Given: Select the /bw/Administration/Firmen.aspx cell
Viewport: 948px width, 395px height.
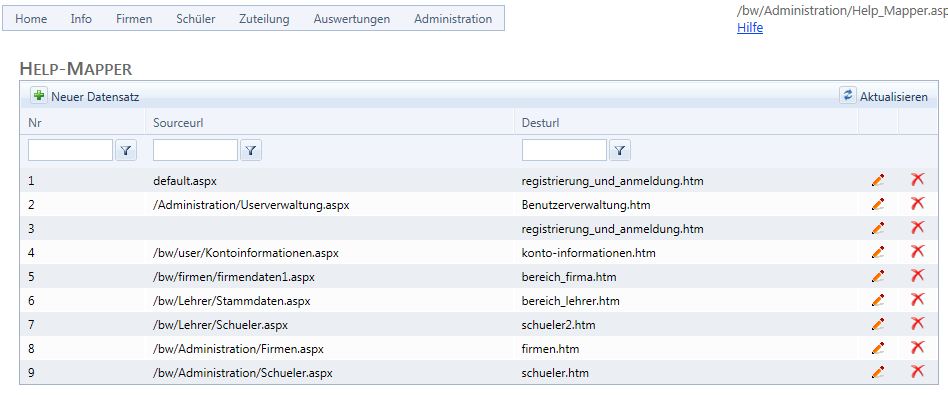Looking at the screenshot, I should coord(238,349).
